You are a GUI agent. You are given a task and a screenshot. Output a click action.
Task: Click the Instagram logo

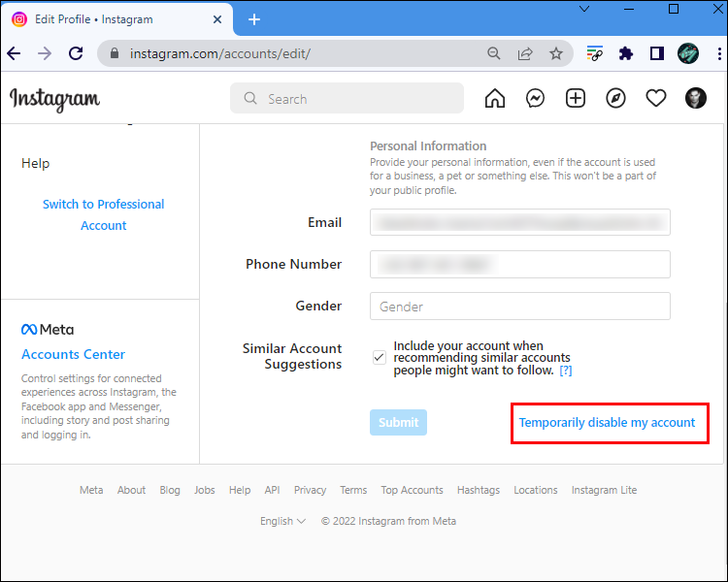[x=54, y=99]
